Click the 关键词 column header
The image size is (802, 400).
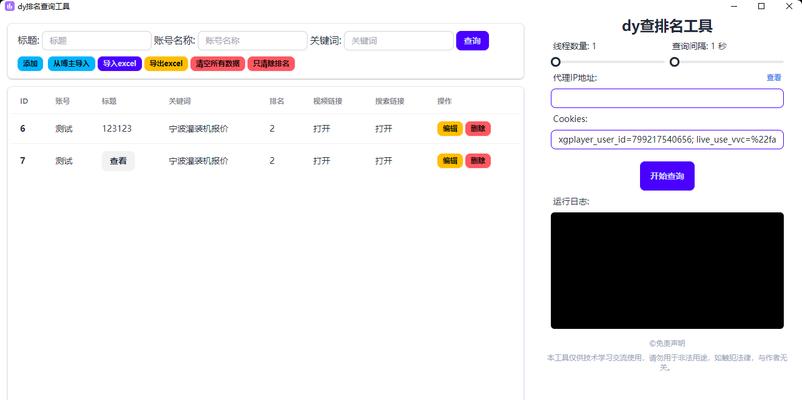point(180,101)
